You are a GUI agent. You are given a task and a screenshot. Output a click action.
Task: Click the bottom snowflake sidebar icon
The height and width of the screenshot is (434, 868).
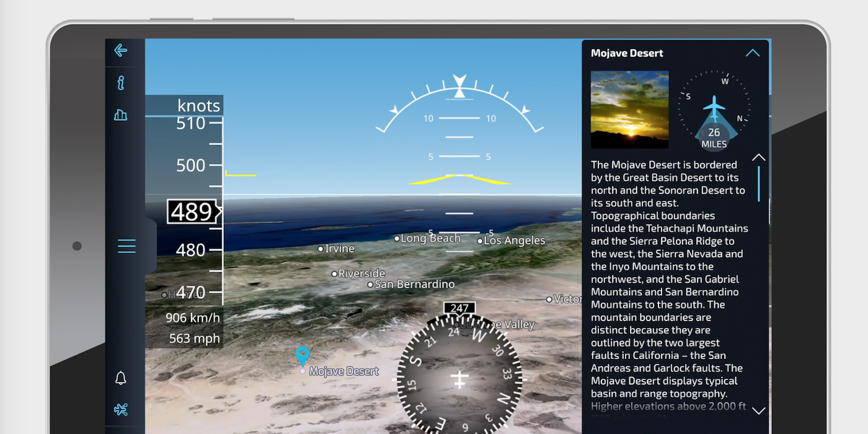coord(120,410)
